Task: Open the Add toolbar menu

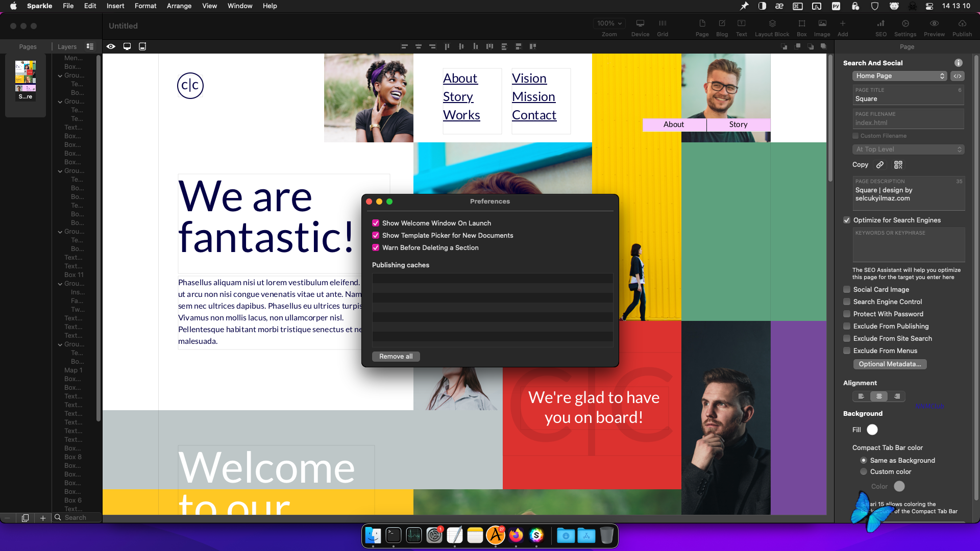Action: [x=843, y=28]
